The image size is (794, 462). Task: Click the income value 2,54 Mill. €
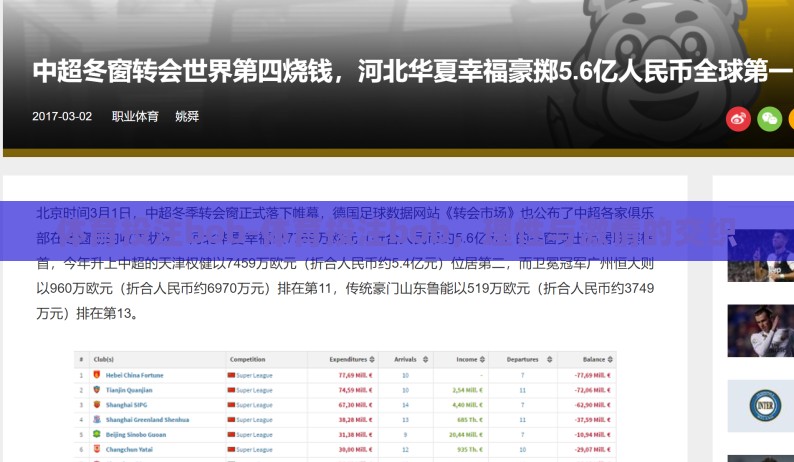click(x=467, y=390)
